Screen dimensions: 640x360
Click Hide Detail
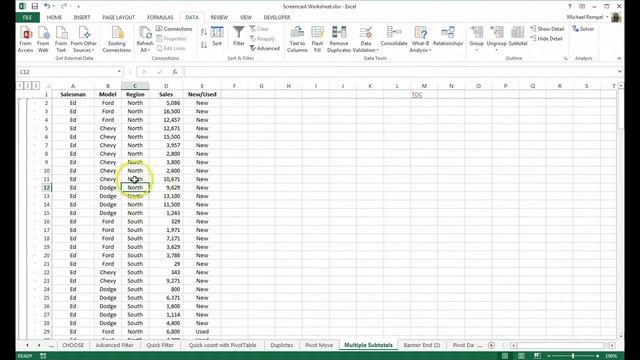[x=547, y=38]
